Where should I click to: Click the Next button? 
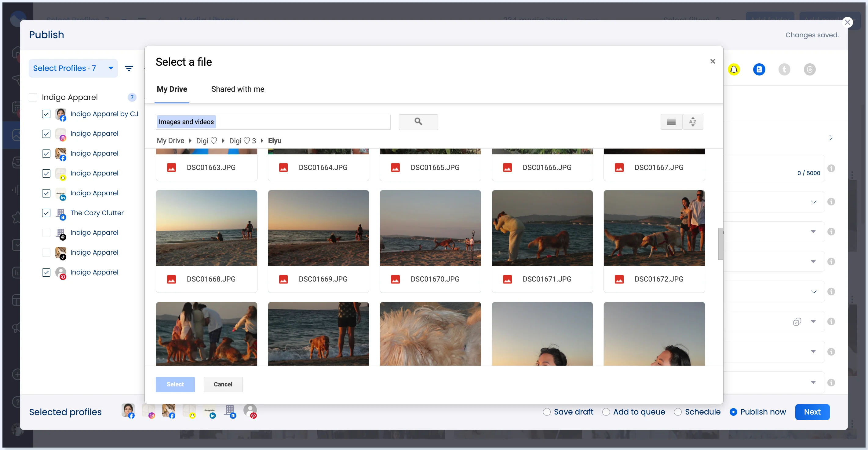(x=812, y=412)
